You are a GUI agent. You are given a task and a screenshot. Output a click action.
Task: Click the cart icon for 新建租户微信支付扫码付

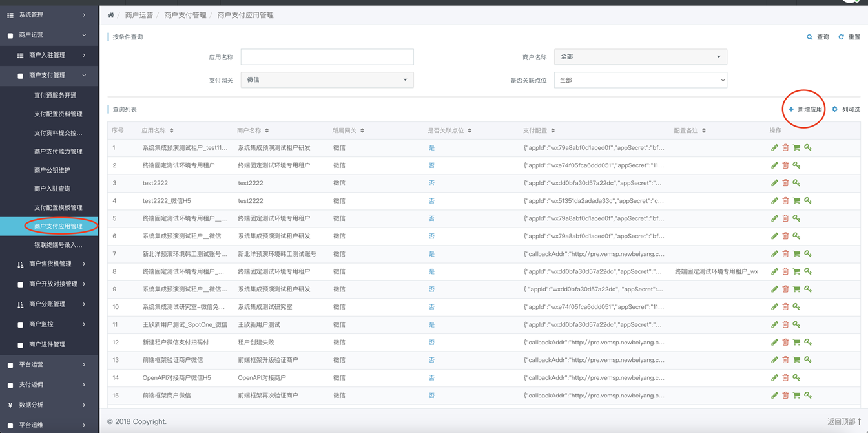point(796,343)
